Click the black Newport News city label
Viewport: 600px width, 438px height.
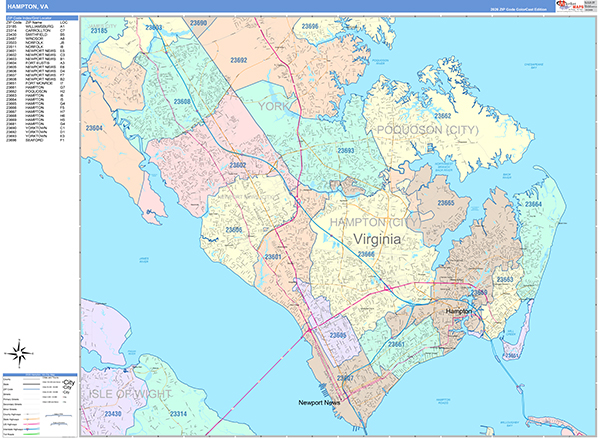point(319,402)
